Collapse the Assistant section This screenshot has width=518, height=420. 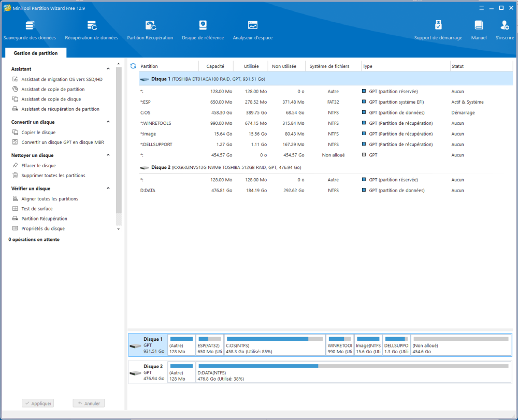click(x=108, y=69)
